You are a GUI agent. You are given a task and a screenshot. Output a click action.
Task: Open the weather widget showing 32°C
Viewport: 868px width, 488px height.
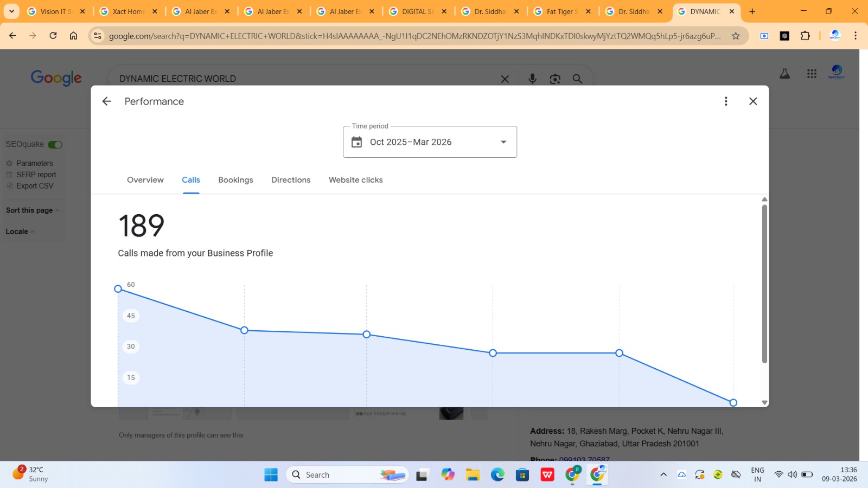30,474
